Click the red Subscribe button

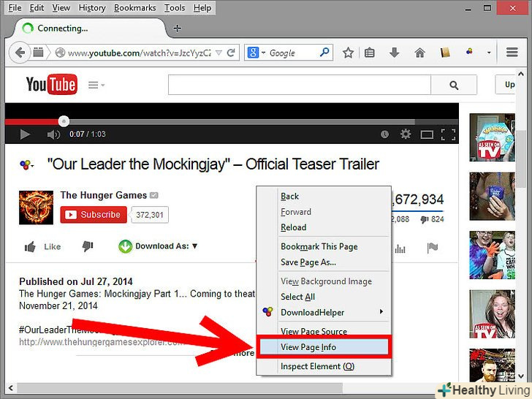coord(94,215)
